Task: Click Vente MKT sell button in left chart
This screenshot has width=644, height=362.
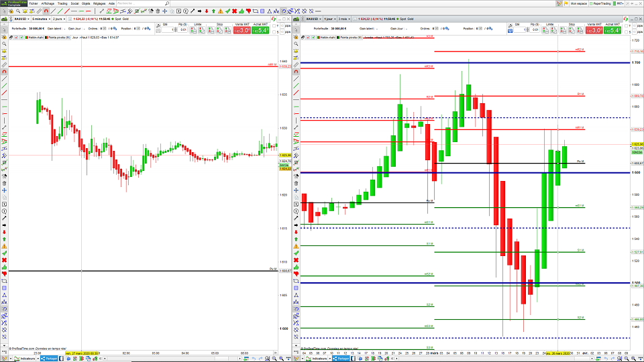Action: tap(242, 30)
